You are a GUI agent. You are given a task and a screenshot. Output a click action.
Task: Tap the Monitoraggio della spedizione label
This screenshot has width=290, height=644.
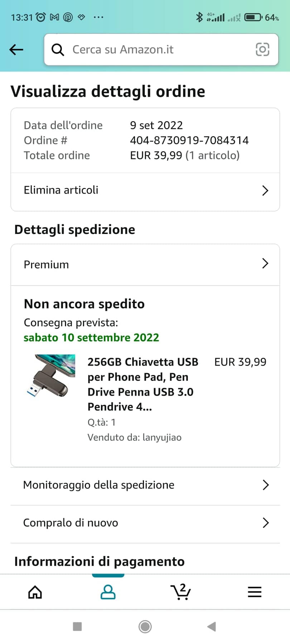(x=99, y=485)
